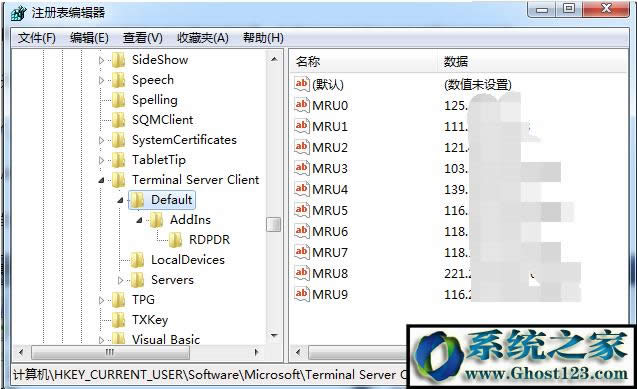Expand the TPG tree node

click(x=101, y=300)
